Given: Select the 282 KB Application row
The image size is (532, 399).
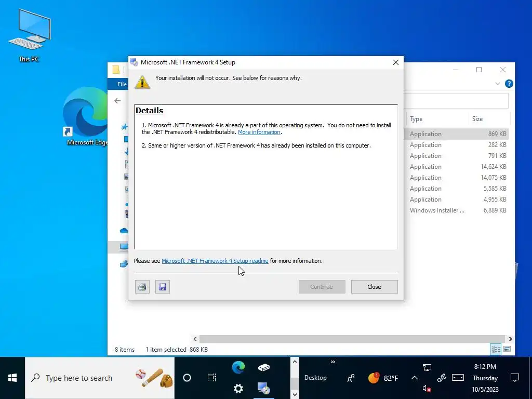Looking at the screenshot, I should click(x=457, y=145).
